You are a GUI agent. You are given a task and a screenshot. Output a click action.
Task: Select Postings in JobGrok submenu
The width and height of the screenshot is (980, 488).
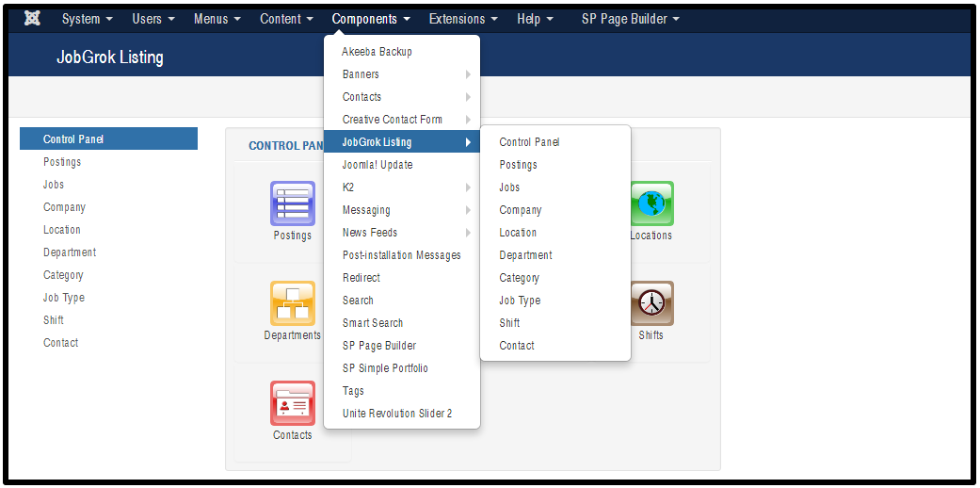coord(555,165)
